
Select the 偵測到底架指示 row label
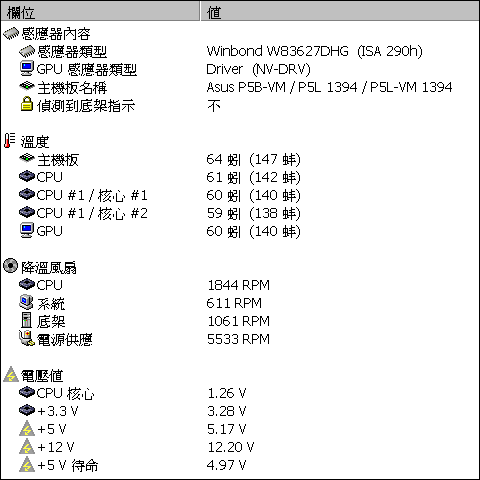[86, 106]
